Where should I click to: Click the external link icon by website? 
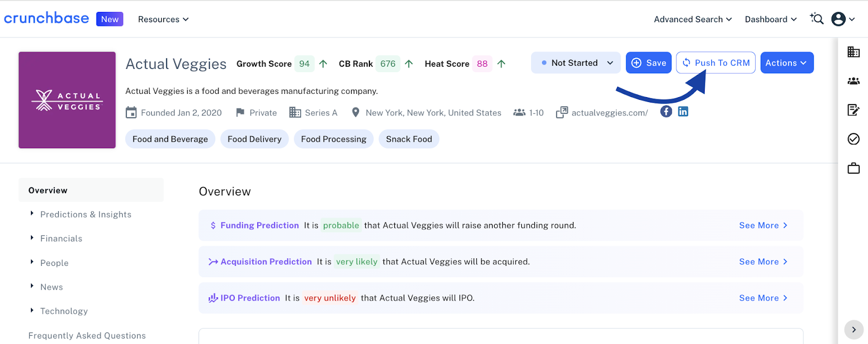tap(562, 112)
